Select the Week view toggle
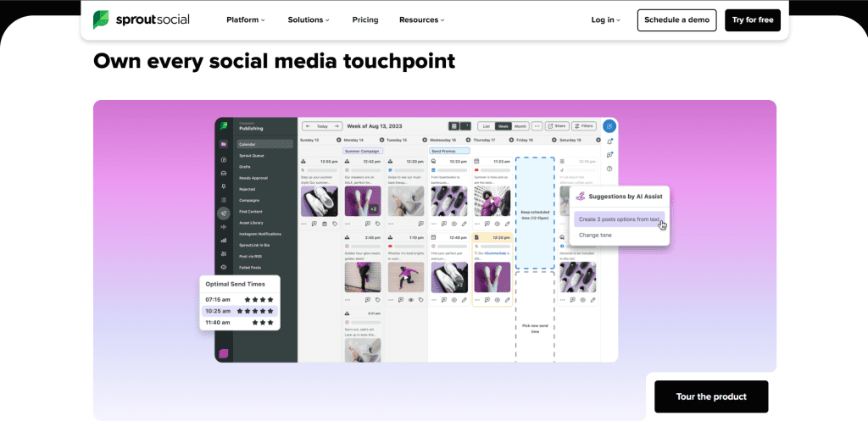868x427 pixels. pos(503,126)
